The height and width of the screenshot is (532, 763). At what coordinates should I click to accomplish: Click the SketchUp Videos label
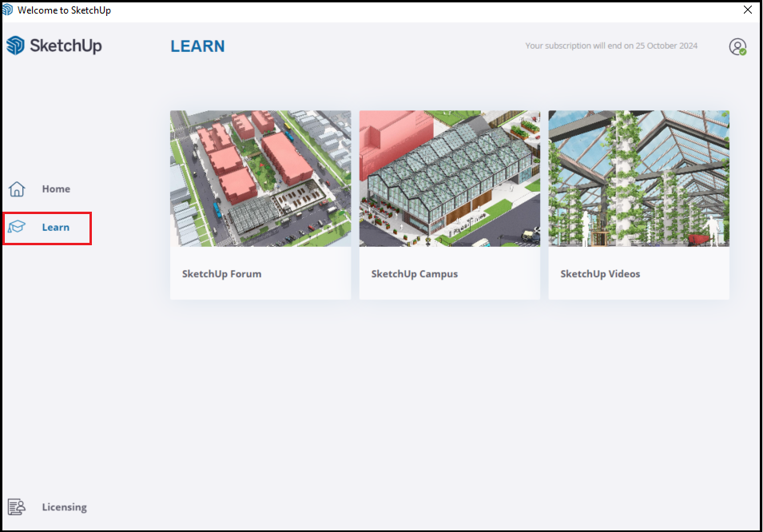pyautogui.click(x=601, y=273)
